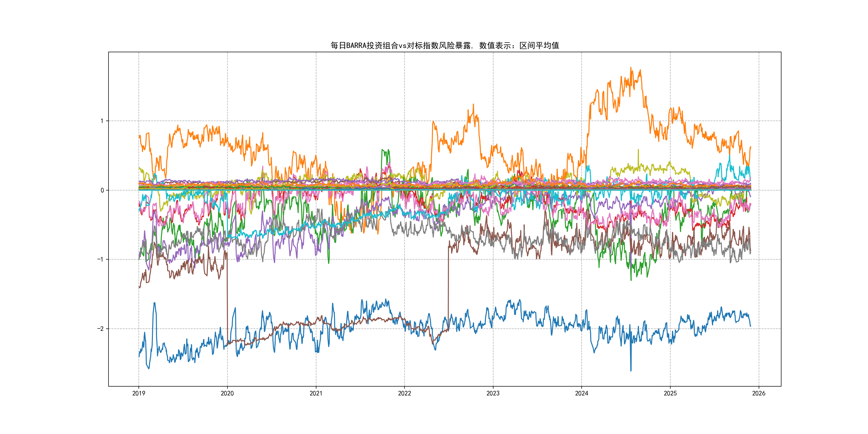Click the 2024 x-axis tick label
Image resolution: width=868 pixels, height=434 pixels.
[582, 393]
